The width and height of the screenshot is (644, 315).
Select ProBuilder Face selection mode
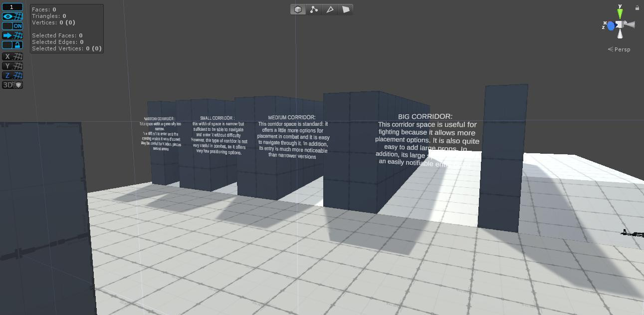coord(346,9)
